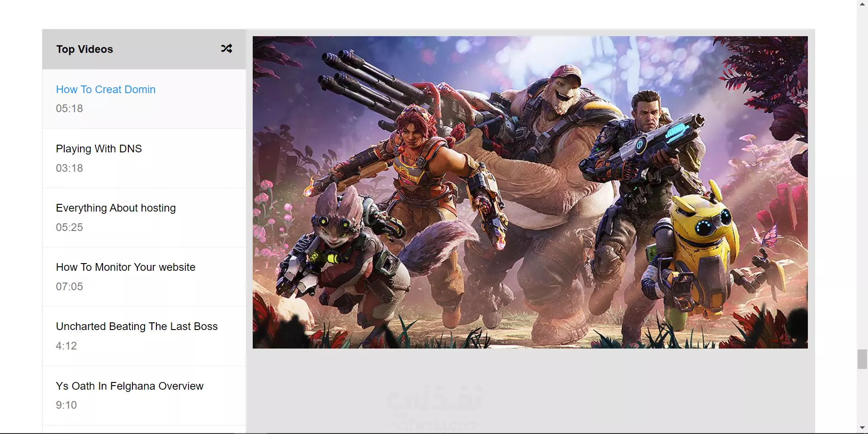Click the page scrollbar thumb
This screenshot has width=868, height=434.
[862, 359]
